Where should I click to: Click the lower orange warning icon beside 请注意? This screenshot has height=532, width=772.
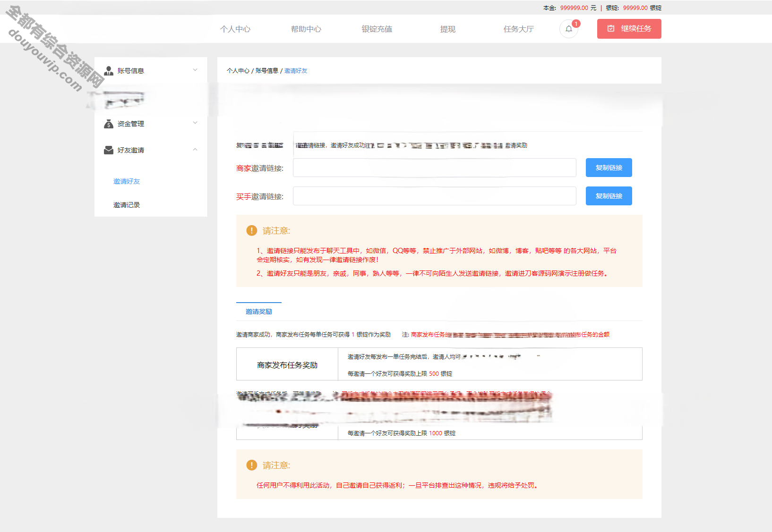(x=252, y=465)
